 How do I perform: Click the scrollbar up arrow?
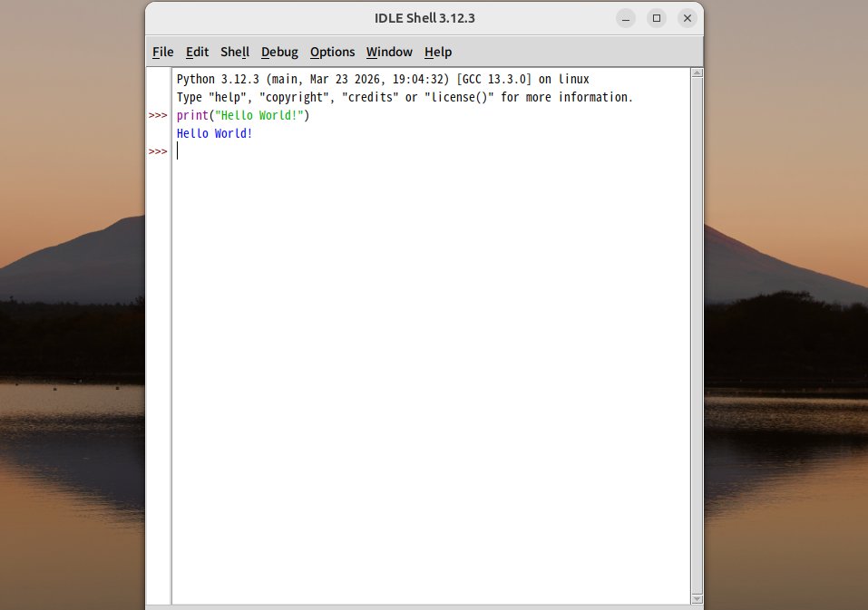[697, 73]
